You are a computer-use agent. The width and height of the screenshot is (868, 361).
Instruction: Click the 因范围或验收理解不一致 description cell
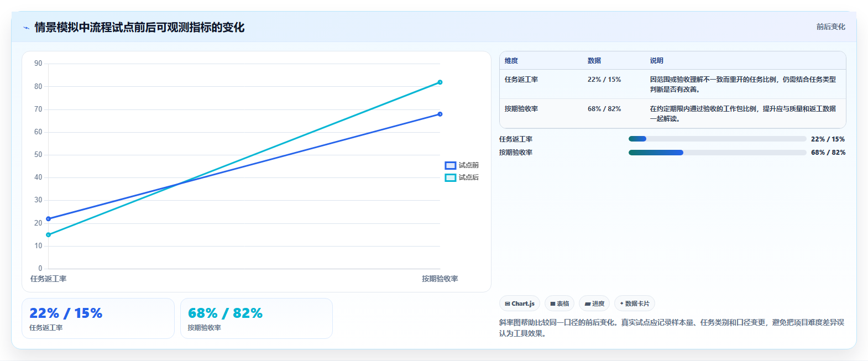coord(743,85)
